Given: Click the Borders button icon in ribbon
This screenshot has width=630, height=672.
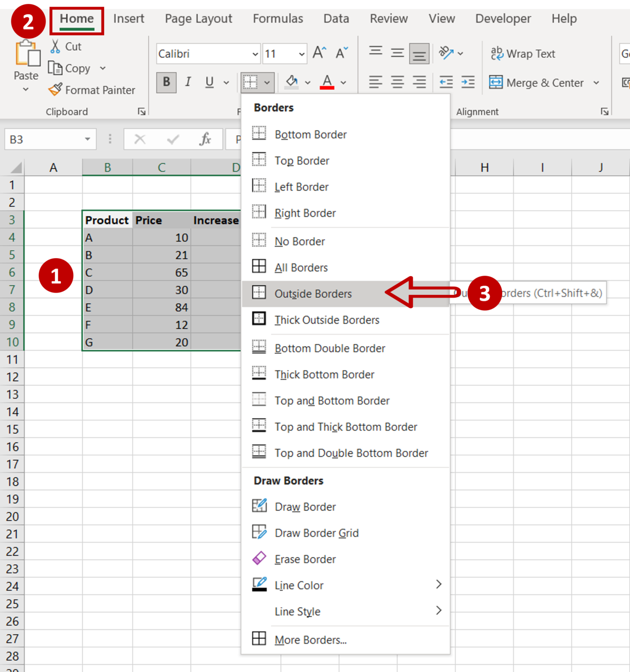Looking at the screenshot, I should [250, 82].
